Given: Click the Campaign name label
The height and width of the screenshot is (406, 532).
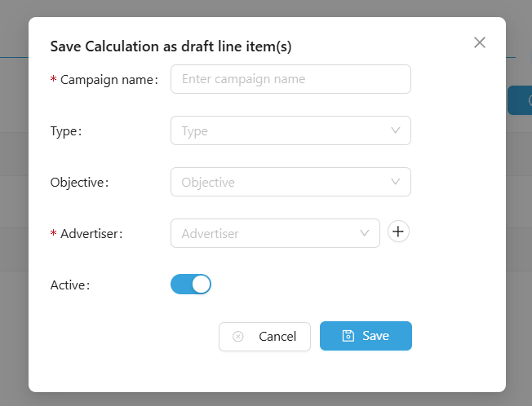Looking at the screenshot, I should coord(109,80).
